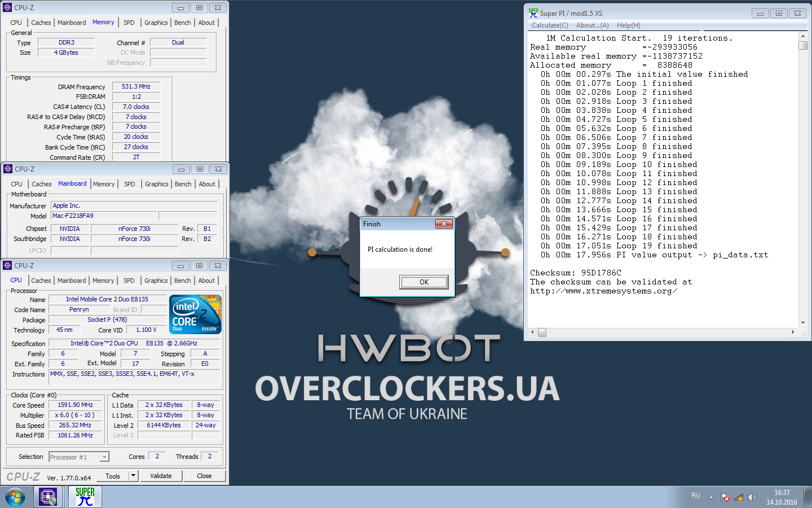This screenshot has width=812, height=508.
Task: Select CPU tab in the Mainboard CPU-Z window
Action: point(17,184)
